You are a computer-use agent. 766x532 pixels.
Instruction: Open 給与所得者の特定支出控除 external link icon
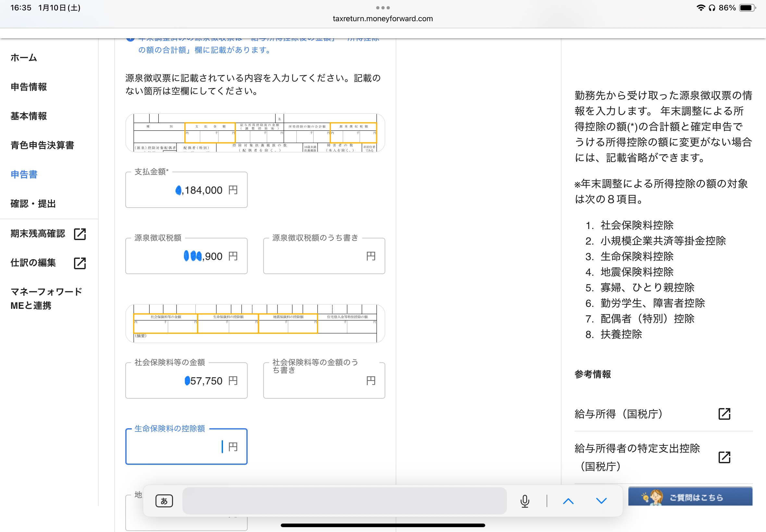(x=724, y=457)
